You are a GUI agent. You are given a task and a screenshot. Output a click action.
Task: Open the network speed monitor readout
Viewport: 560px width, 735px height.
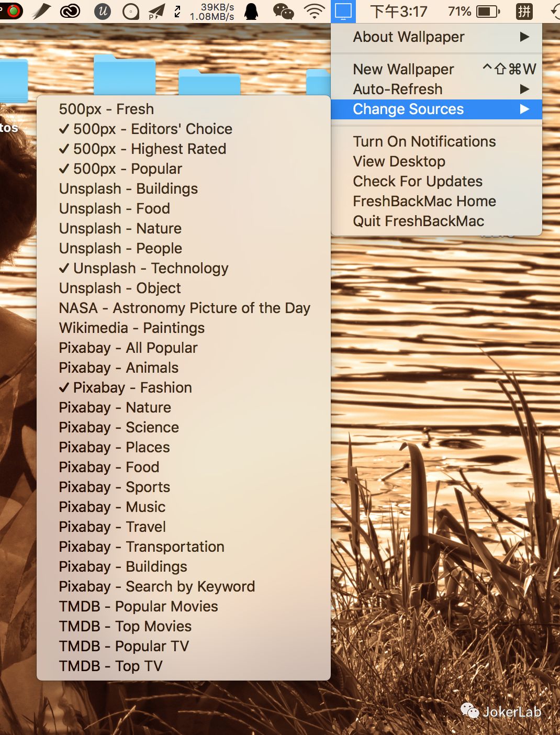point(212,12)
